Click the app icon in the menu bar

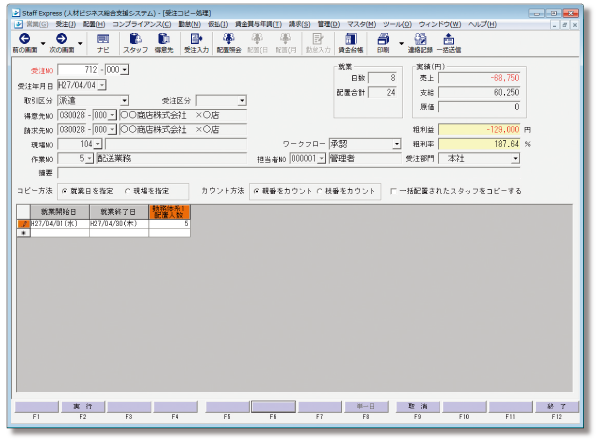tap(18, 24)
